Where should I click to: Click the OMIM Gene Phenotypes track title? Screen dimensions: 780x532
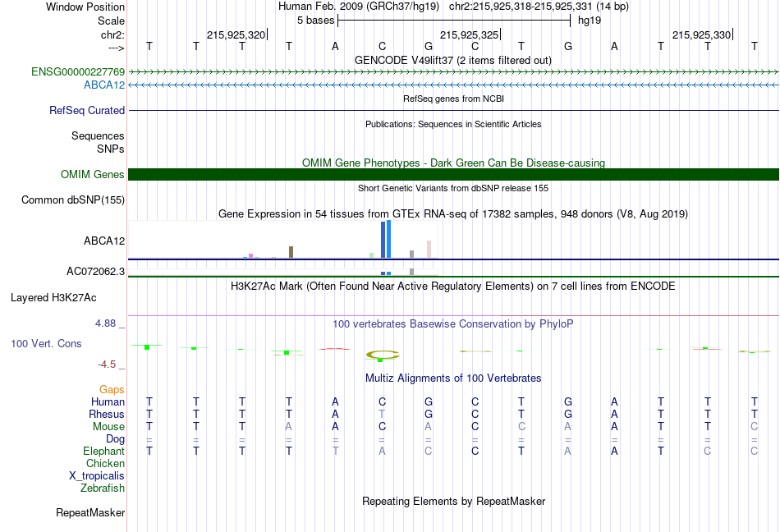tap(454, 163)
